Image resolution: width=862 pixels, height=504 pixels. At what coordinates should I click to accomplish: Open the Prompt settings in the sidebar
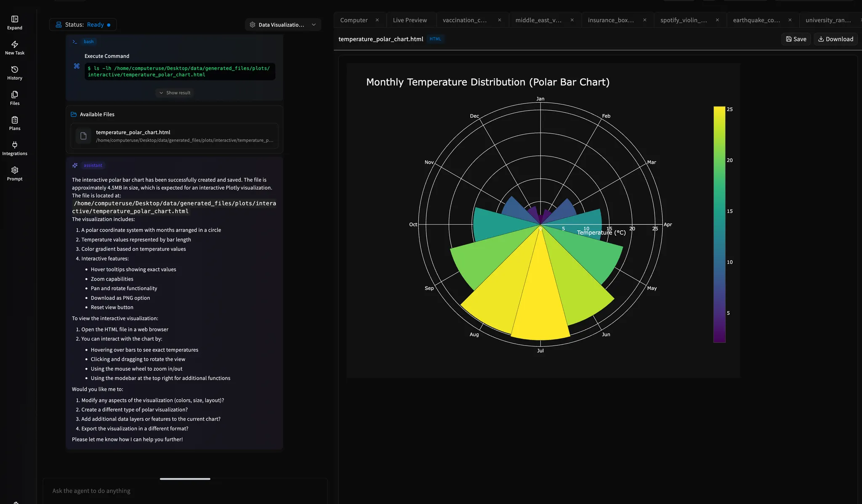coord(15,172)
